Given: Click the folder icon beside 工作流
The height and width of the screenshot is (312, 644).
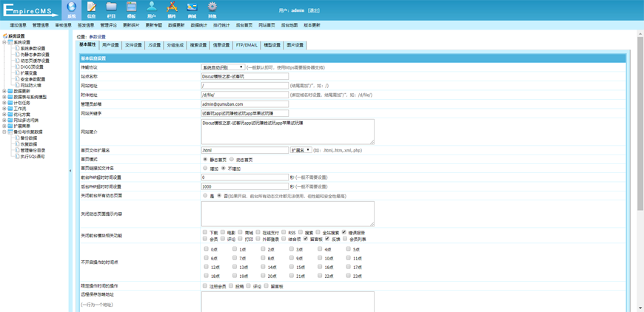Looking at the screenshot, I should pos(10,109).
